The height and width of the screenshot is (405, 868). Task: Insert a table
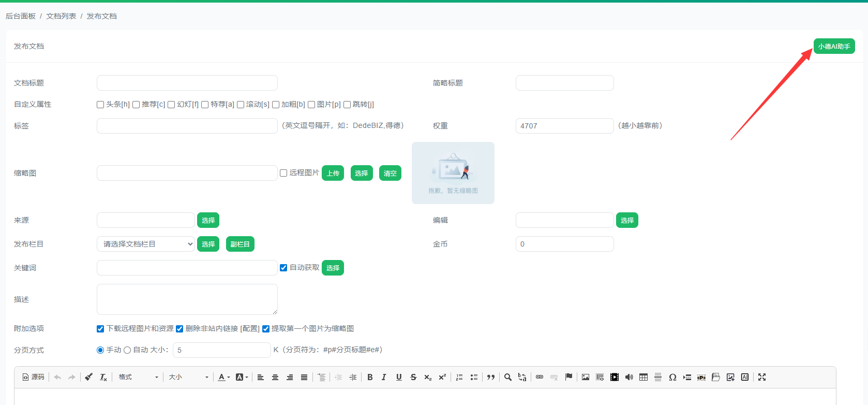click(643, 377)
